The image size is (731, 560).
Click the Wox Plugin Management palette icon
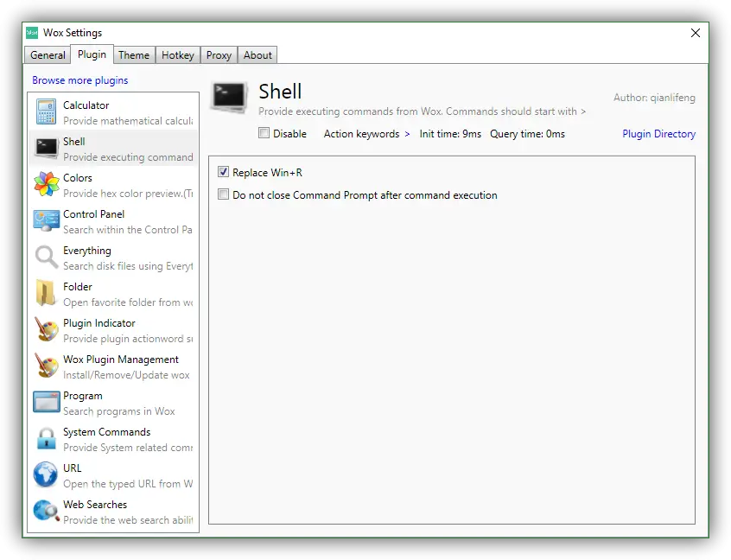point(46,366)
